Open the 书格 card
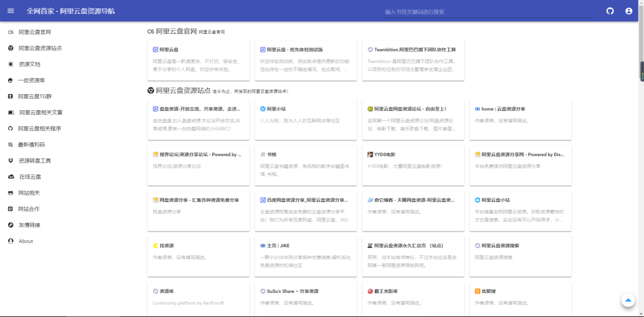Image resolution: width=644 pixels, height=317 pixels. tap(306, 166)
